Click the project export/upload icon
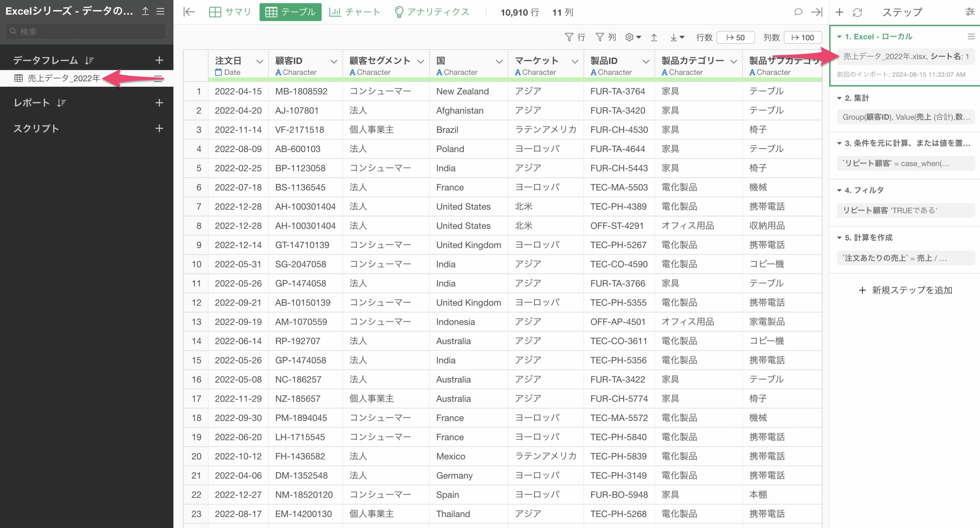The image size is (980, 528). click(x=145, y=11)
